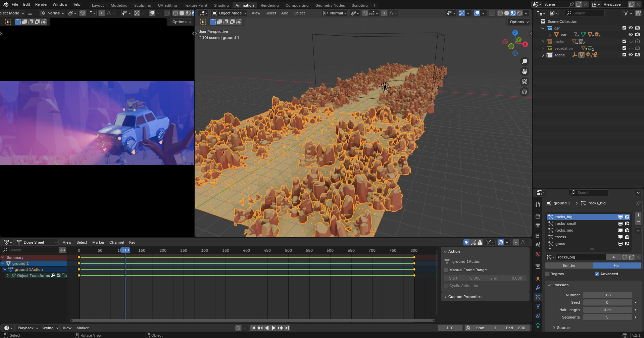Expand the Custom Properties panel
This screenshot has width=644, height=338.
click(464, 297)
